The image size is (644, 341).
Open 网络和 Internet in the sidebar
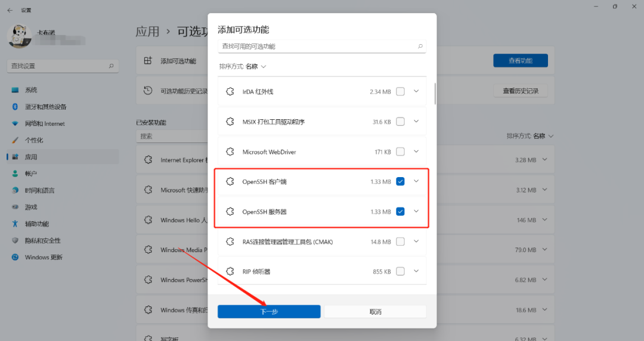click(63, 123)
